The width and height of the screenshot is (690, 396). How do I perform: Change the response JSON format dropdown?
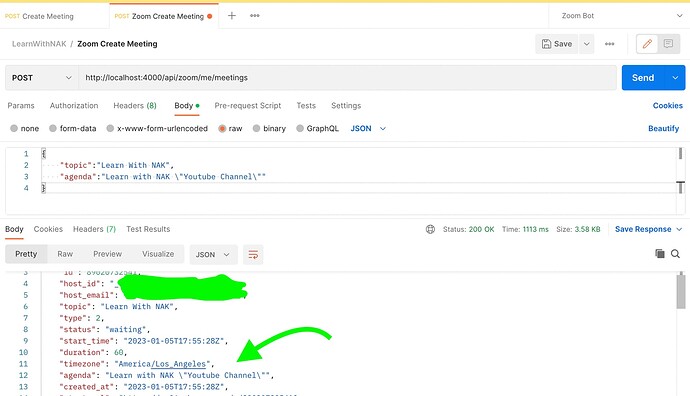coord(213,255)
